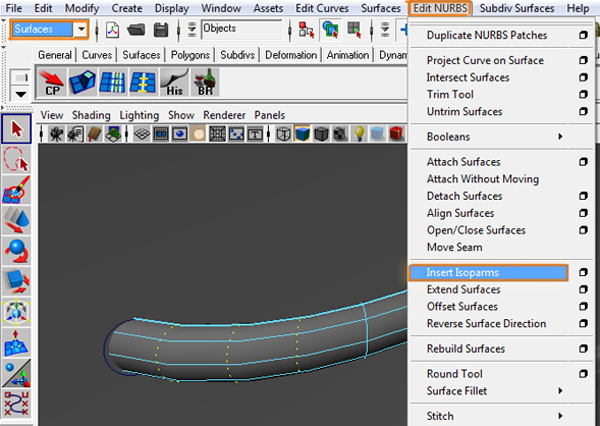Expand the Surface Fillet submenu

point(560,391)
